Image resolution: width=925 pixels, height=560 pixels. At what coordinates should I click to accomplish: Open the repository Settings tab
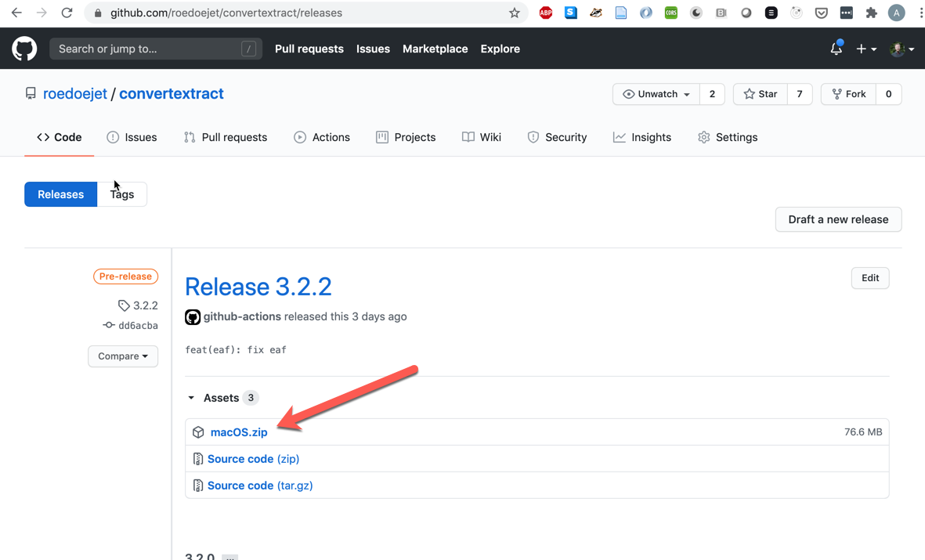coord(728,137)
